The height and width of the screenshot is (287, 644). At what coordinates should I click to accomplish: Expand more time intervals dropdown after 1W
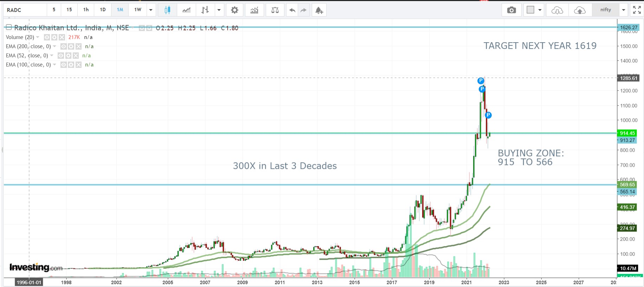click(151, 10)
